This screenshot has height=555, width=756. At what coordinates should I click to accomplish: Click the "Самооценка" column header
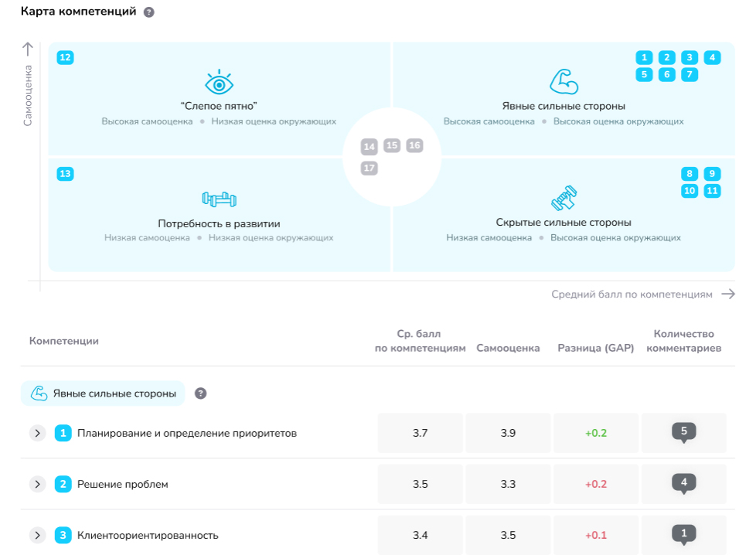pyautogui.click(x=508, y=348)
